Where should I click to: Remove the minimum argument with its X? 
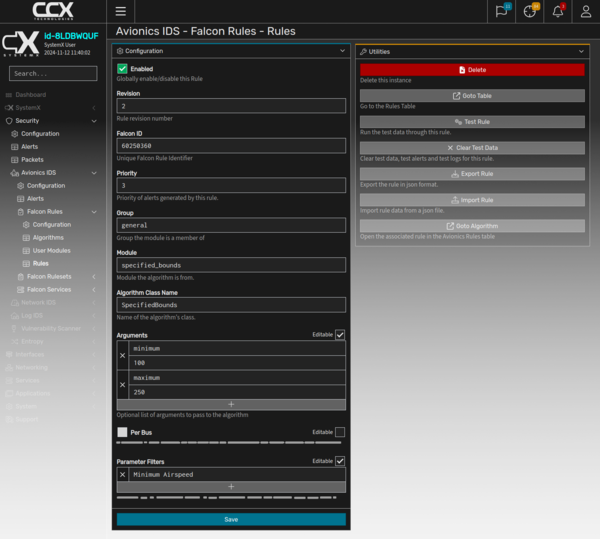click(123, 356)
